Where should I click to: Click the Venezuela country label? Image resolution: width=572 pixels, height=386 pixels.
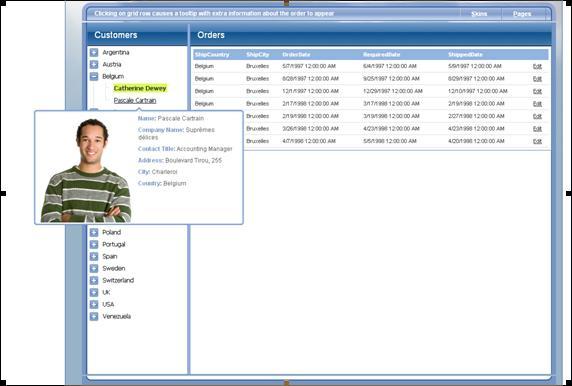[116, 317]
